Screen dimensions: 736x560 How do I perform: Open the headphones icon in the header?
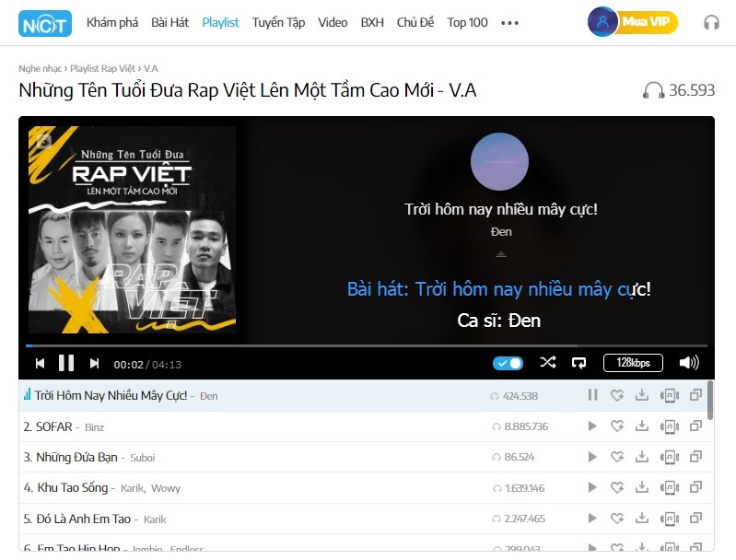coord(711,22)
